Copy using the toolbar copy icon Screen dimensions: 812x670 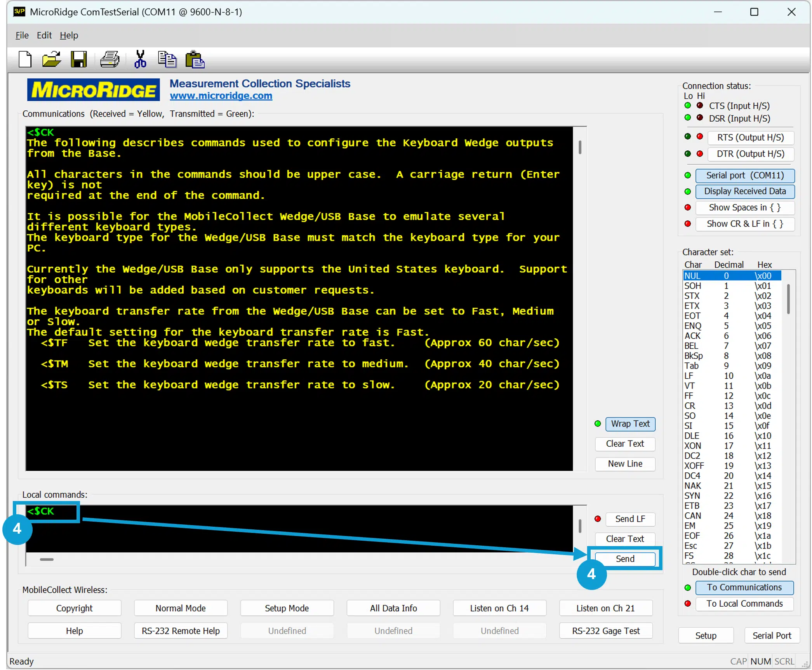tap(167, 59)
